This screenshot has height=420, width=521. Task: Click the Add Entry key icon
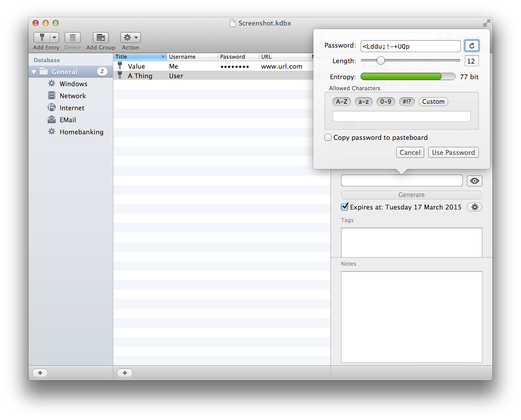pyautogui.click(x=42, y=38)
